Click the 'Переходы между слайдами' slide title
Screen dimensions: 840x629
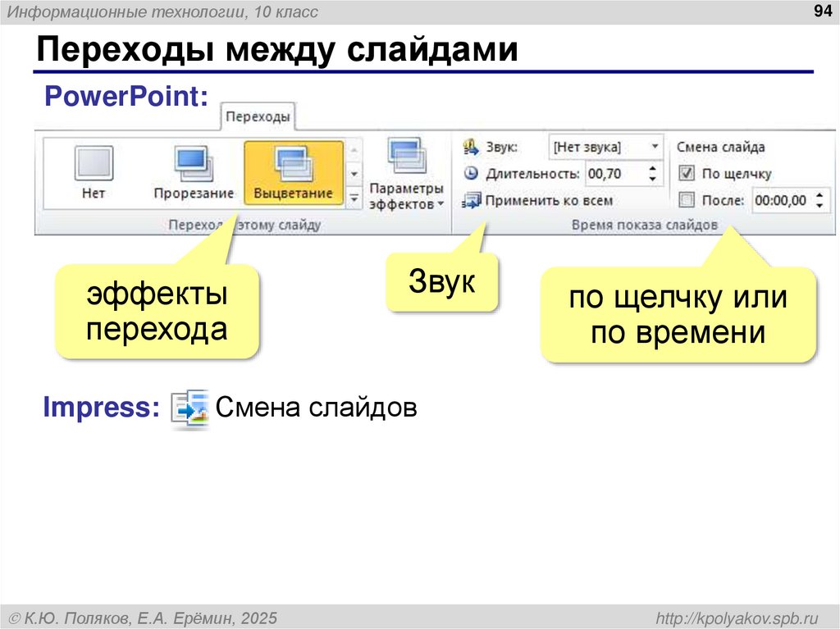[277, 49]
